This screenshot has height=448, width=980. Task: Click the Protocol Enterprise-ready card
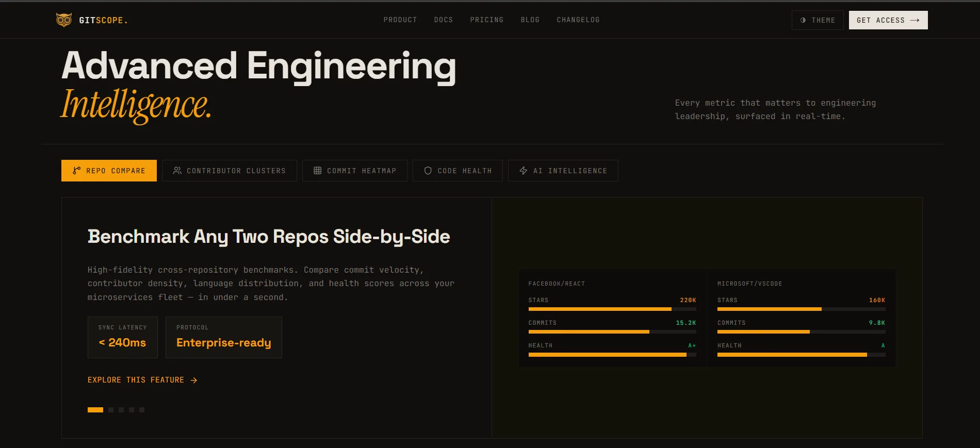pos(224,337)
